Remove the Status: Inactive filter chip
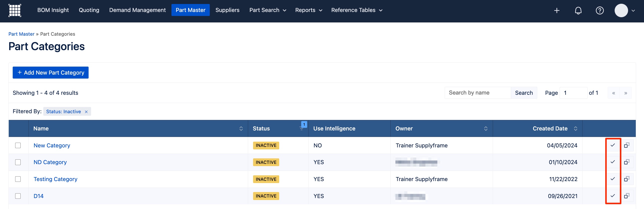 [x=86, y=112]
